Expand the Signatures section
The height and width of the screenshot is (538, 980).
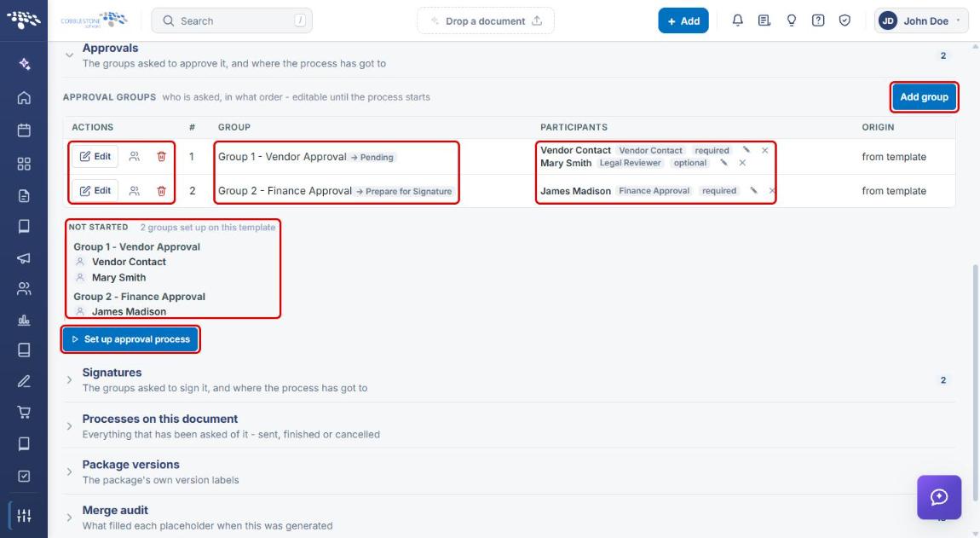[69, 379]
